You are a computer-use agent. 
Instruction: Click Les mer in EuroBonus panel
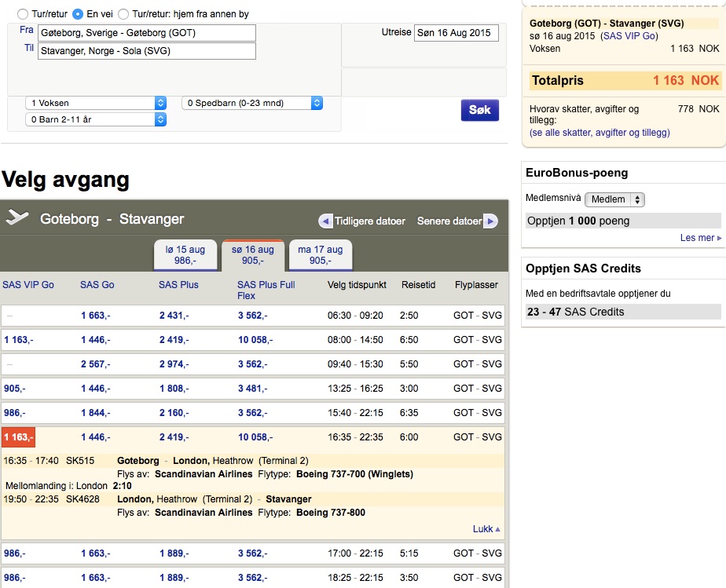tap(700, 238)
